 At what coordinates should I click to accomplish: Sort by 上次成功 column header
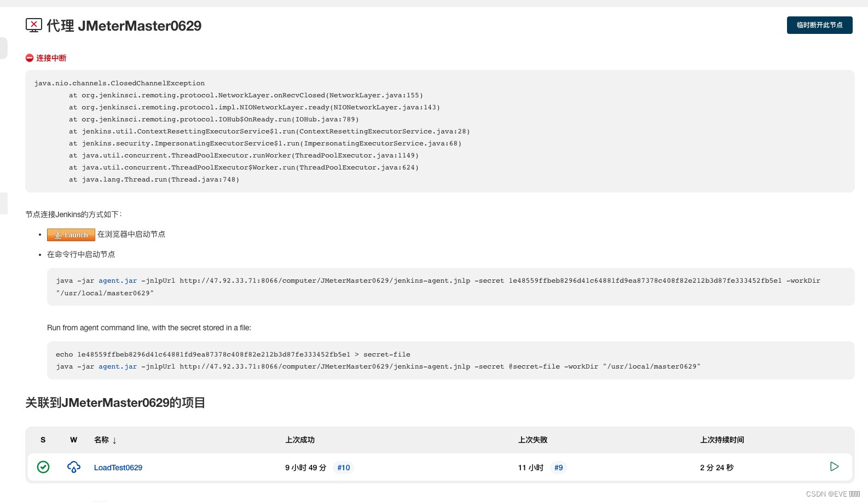pyautogui.click(x=300, y=440)
